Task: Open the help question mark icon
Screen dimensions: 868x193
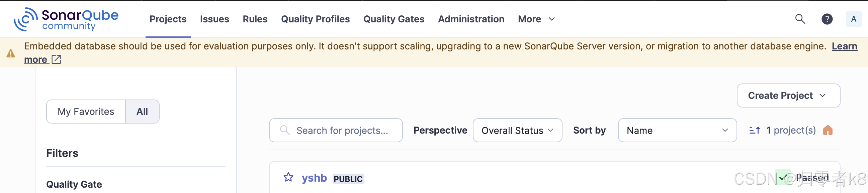Action: (x=827, y=19)
